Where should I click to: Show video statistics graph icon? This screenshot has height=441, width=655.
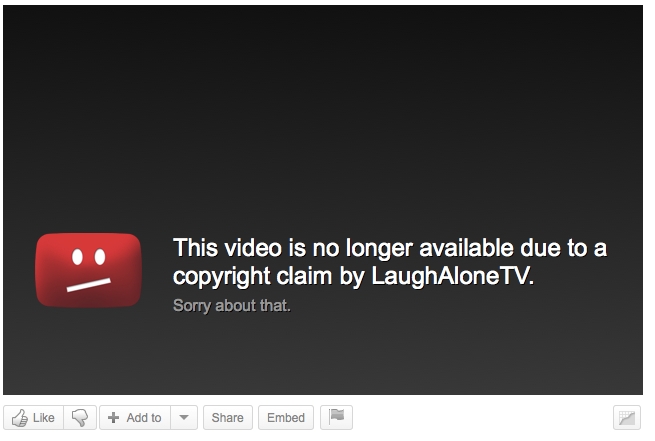click(627, 417)
